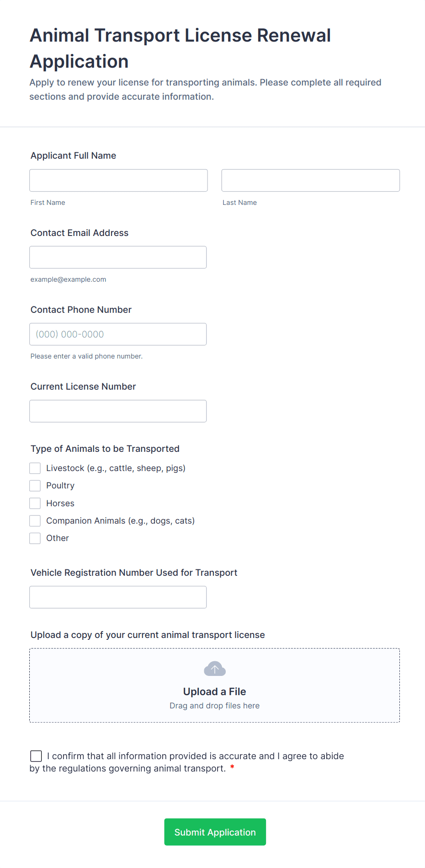Click the 'Drag and drop files here' text
Viewport: 425px width, 868px height.
tap(215, 706)
